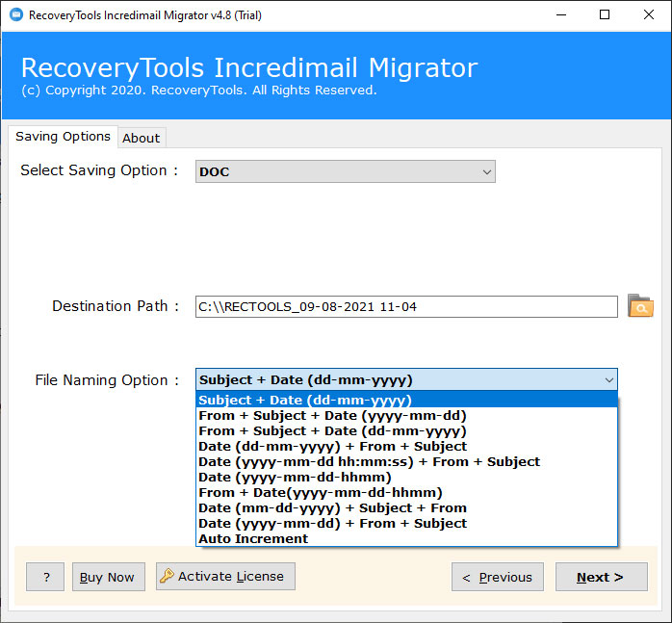Click into the Destination Path text field
This screenshot has height=623, width=672.
406,306
